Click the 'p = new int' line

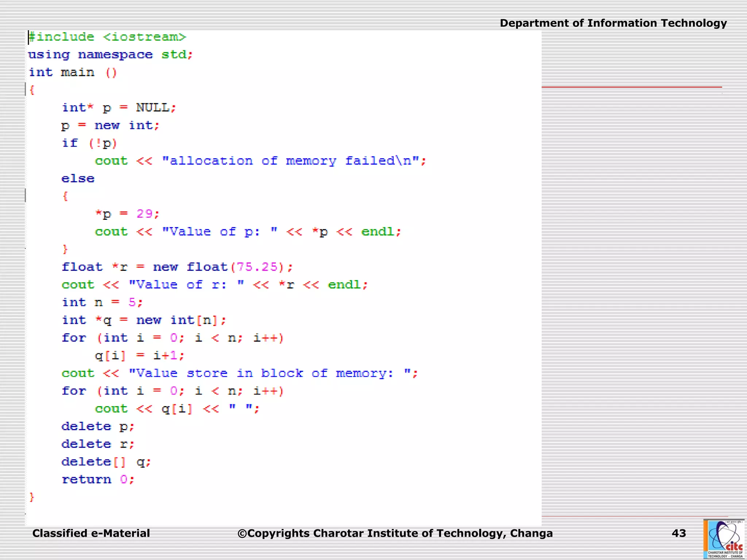[110, 125]
